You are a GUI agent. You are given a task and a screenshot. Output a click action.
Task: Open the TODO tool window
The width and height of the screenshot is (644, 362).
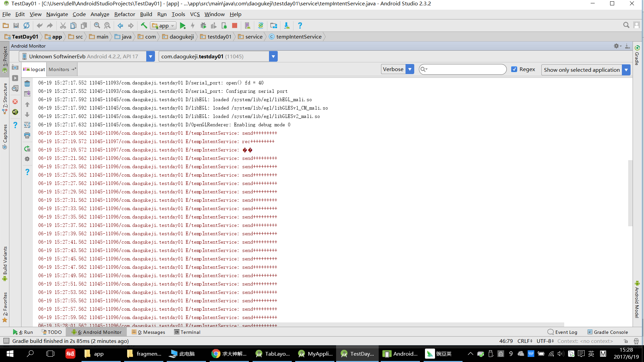coord(52,332)
